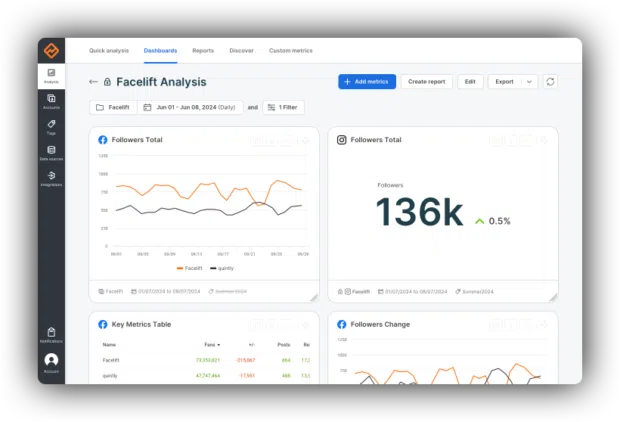Viewport: 620px width, 422px height.
Task: Click the Tags icon in sidebar
Action: (x=51, y=126)
